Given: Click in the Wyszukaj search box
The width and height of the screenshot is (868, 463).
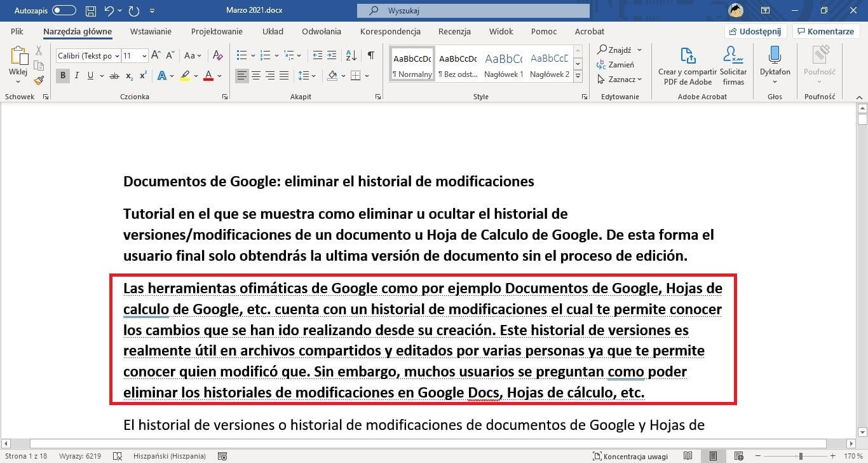Looking at the screenshot, I should click(473, 11).
